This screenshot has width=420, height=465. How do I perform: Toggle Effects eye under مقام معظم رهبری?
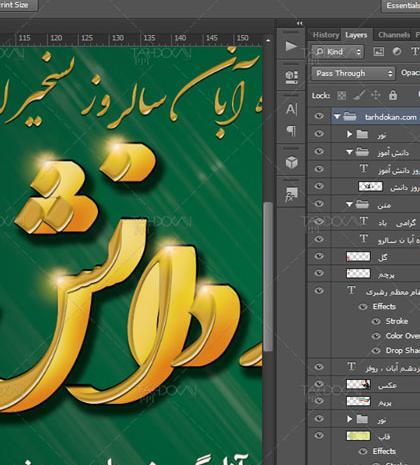(x=363, y=307)
